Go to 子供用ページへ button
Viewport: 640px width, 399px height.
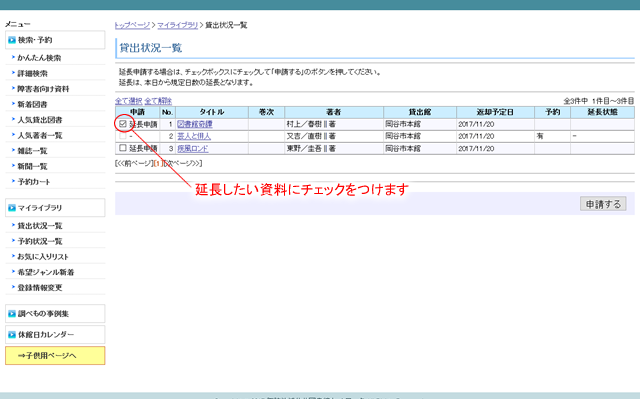[55, 355]
